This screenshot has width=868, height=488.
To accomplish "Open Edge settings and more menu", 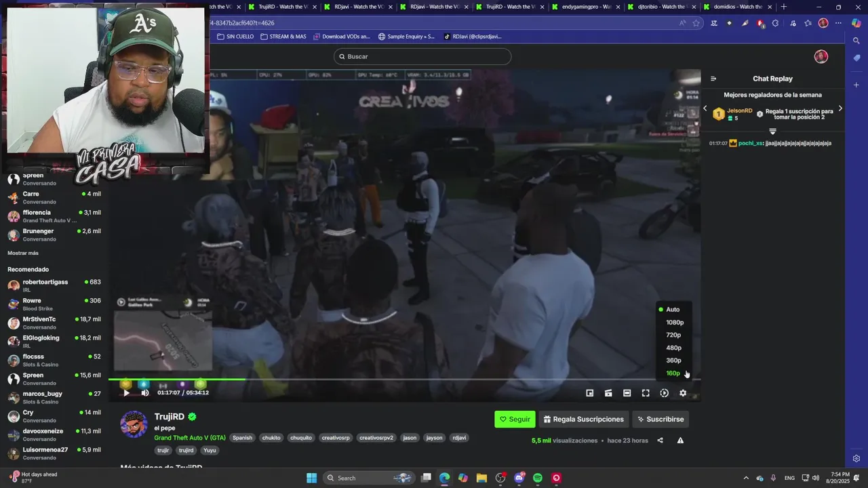I will click(x=838, y=23).
